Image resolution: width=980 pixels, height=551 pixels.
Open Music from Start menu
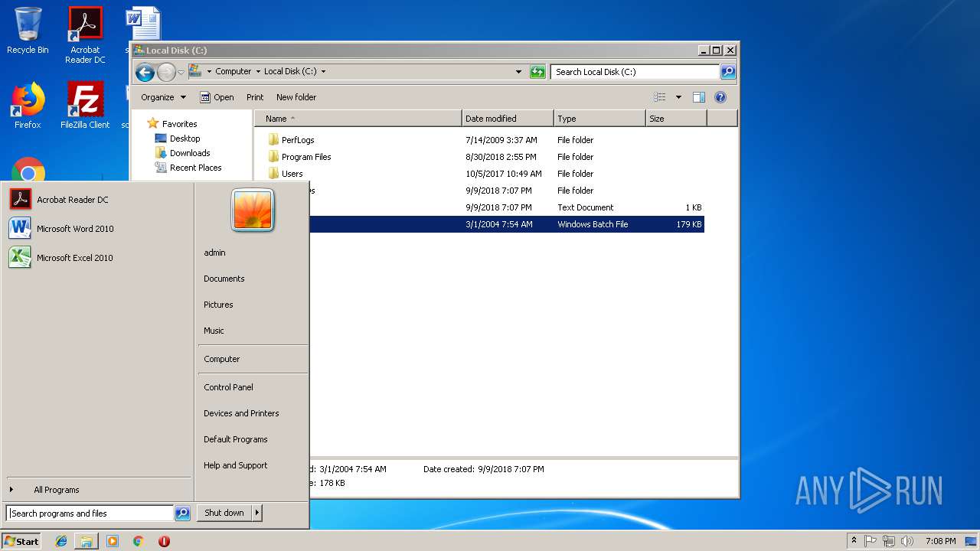coord(214,331)
